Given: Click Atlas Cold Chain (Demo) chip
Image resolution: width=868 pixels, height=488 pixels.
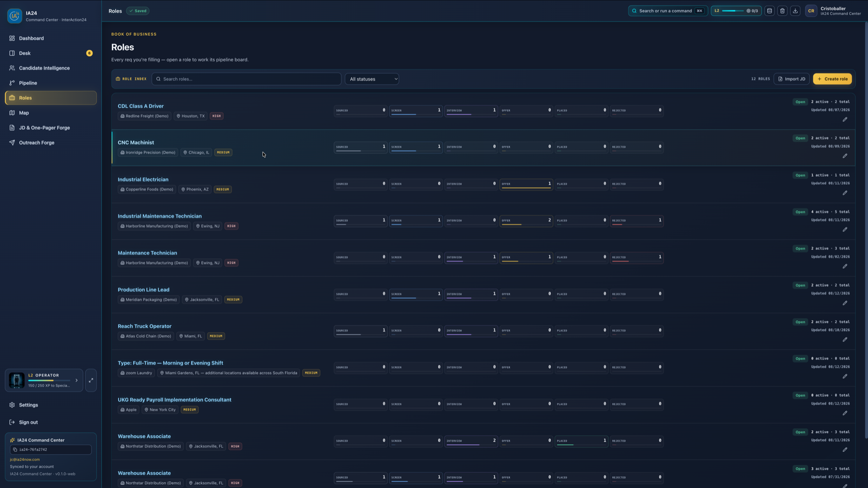Looking at the screenshot, I should [x=146, y=336].
